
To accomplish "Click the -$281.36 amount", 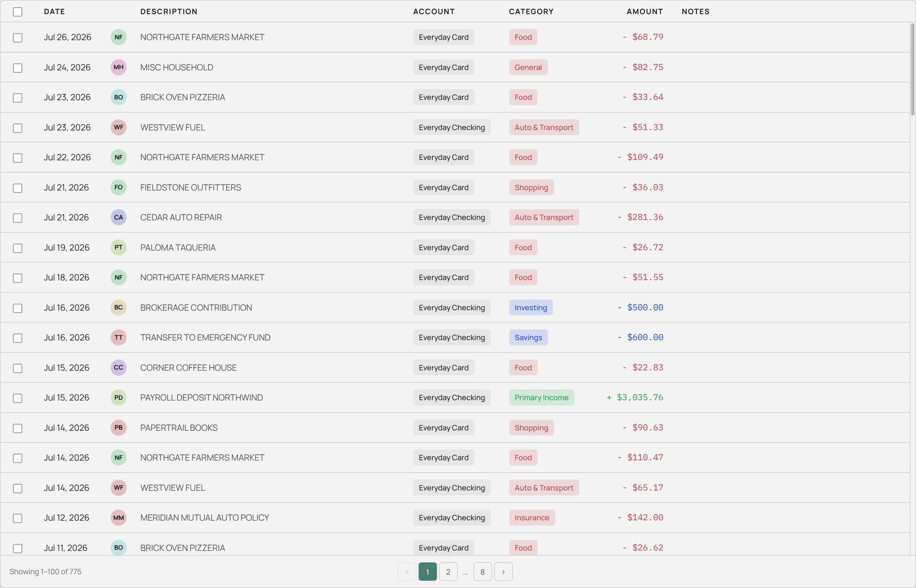I will [640, 217].
